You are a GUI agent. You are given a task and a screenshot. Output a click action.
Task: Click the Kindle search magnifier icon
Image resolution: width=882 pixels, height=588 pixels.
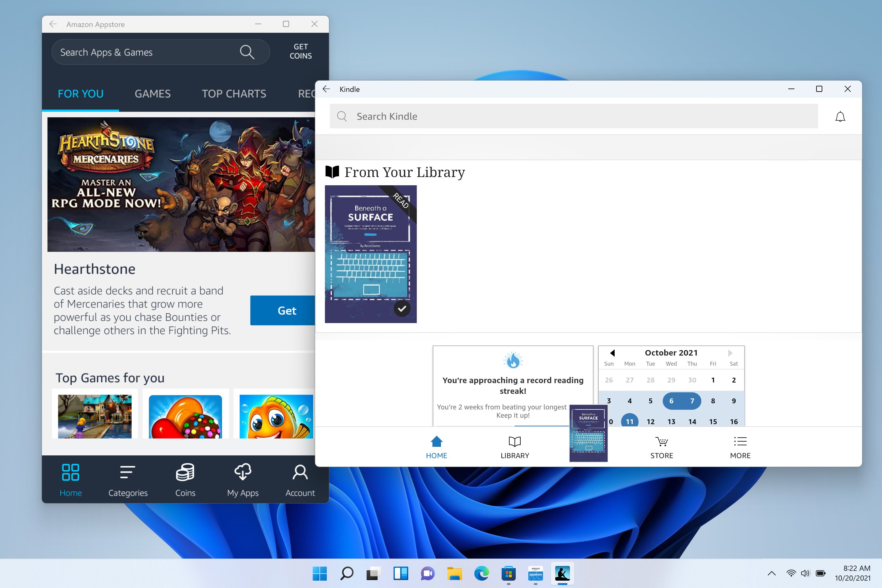[342, 116]
